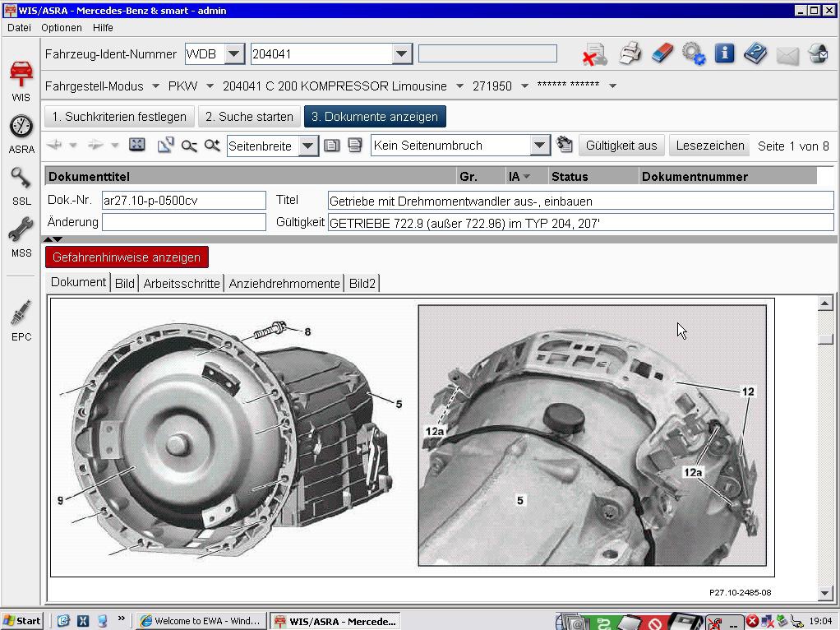
Task: Click 1. Suchkriterien festlegen button
Action: tap(119, 116)
